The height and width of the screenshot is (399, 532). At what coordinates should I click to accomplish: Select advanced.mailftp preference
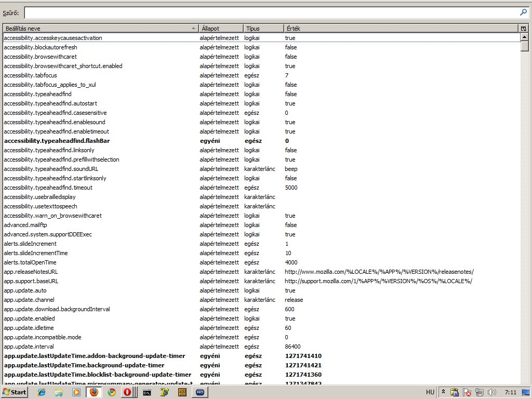[x=261, y=225]
